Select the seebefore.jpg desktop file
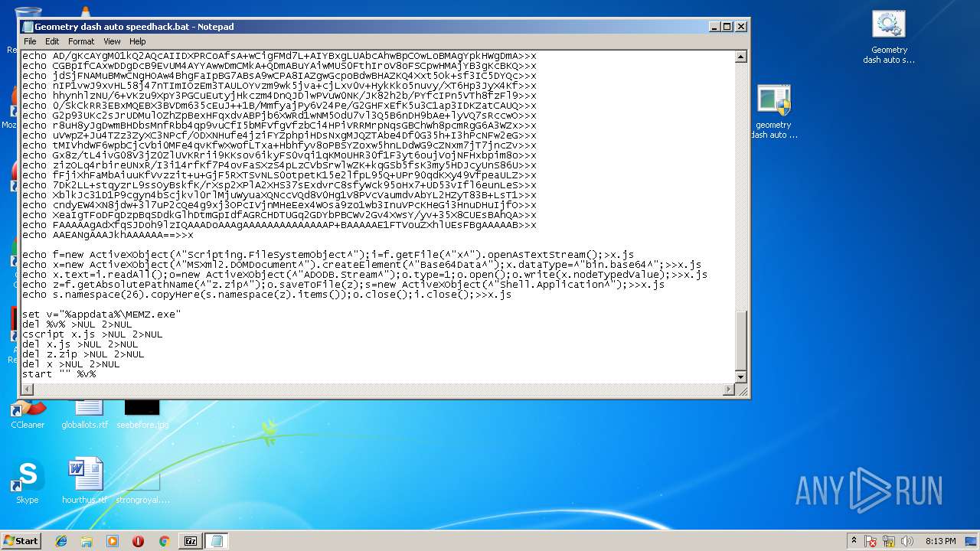 tap(142, 414)
